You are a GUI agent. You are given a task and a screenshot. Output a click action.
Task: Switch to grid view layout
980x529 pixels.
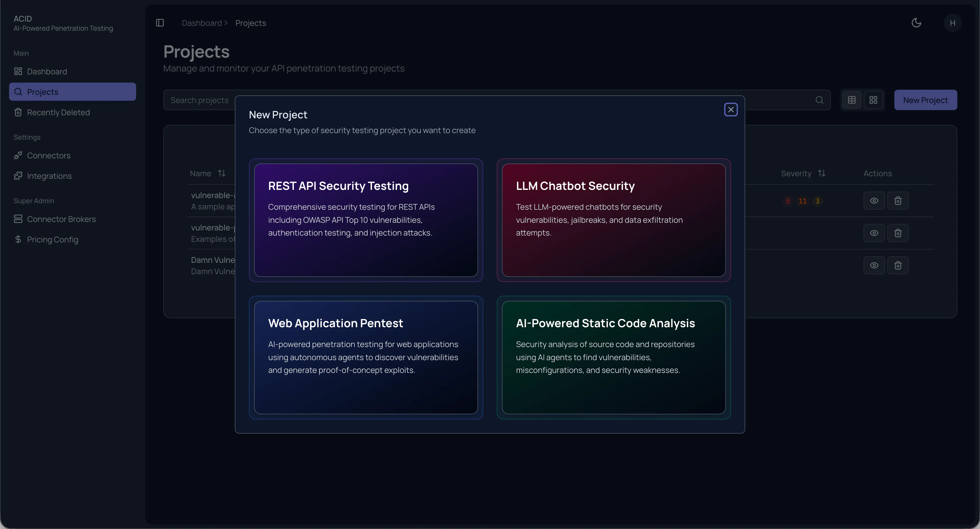[x=873, y=100]
